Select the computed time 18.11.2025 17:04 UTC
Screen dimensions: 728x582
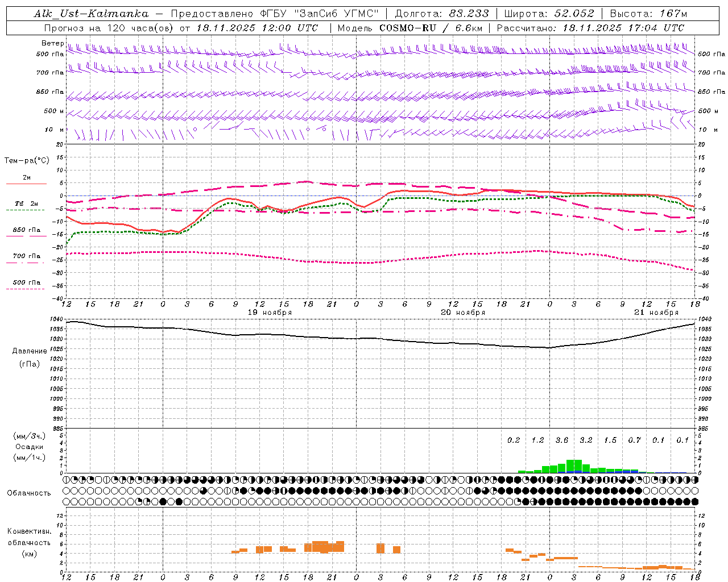coord(623,28)
